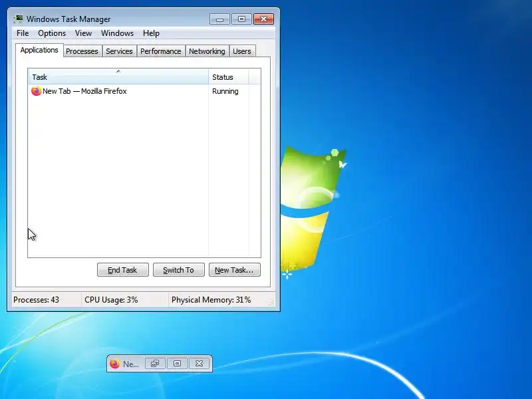Image resolution: width=532 pixels, height=399 pixels.
Task: Switch to the Performance tab
Action: pos(161,51)
